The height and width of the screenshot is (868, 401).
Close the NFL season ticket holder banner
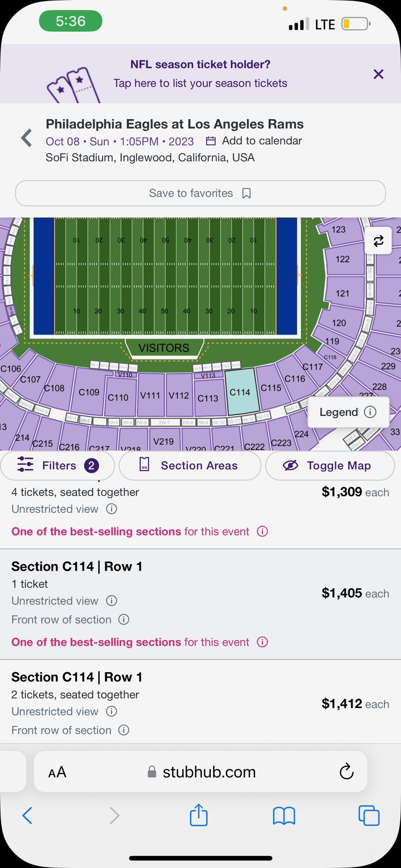point(378,74)
